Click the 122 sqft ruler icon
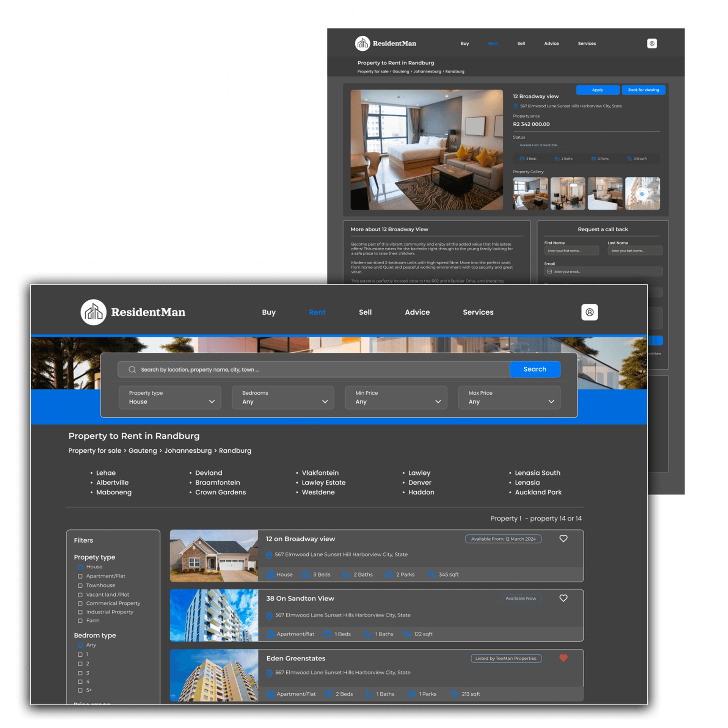 coord(407,634)
